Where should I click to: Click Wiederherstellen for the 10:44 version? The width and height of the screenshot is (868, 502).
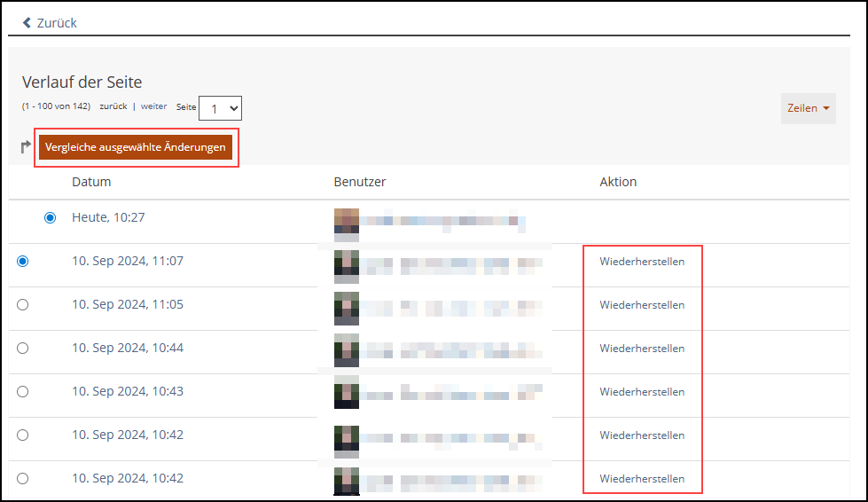point(642,349)
